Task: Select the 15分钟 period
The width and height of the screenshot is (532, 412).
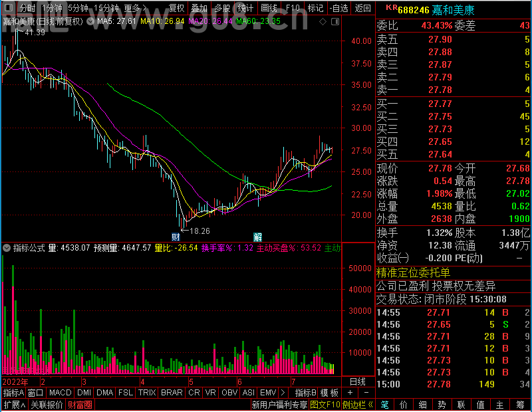Action: coord(106,8)
